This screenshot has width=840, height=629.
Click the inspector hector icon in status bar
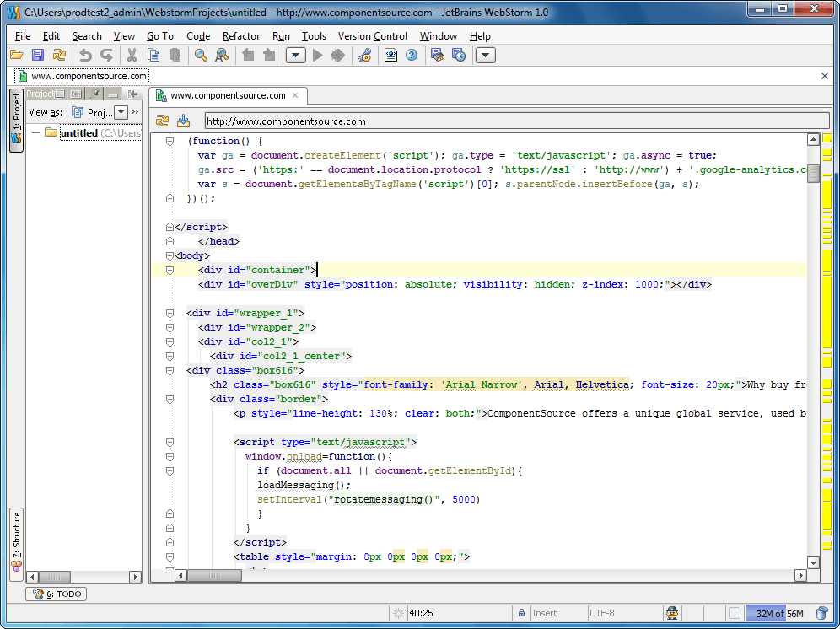click(x=672, y=613)
